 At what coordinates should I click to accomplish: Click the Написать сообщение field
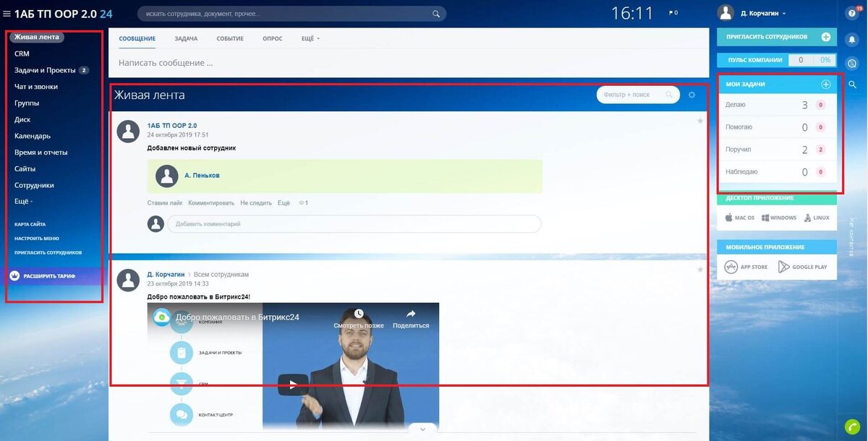click(x=409, y=63)
